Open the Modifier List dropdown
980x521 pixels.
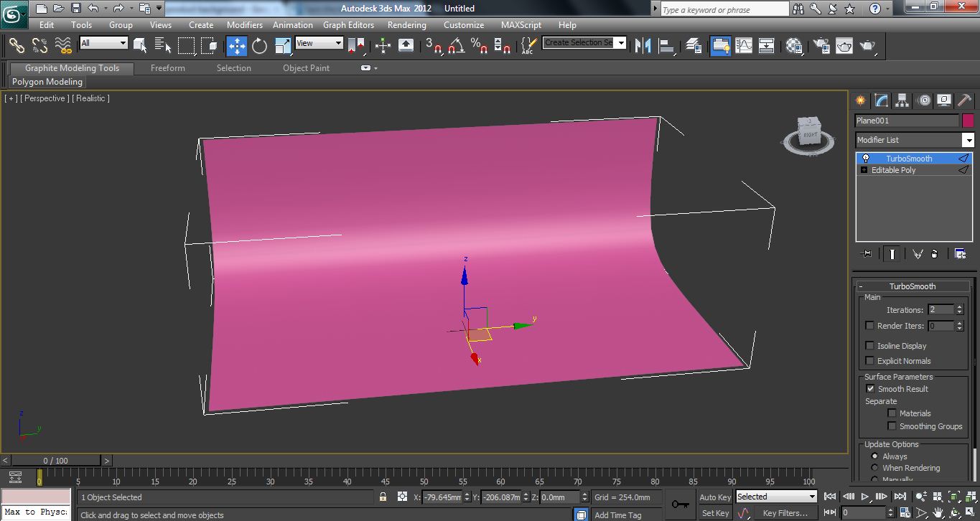tap(969, 139)
